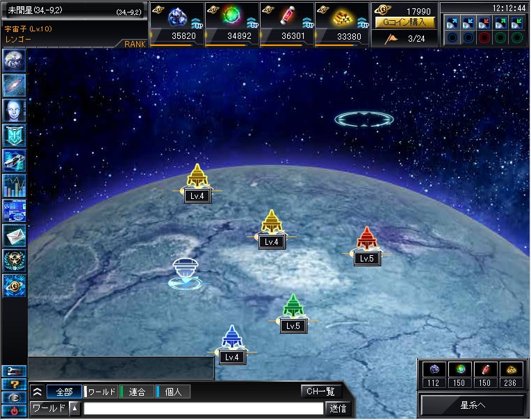Click the first blue up-right arrow fleet icon
Screen dimensions: 531x420
pos(452,23)
